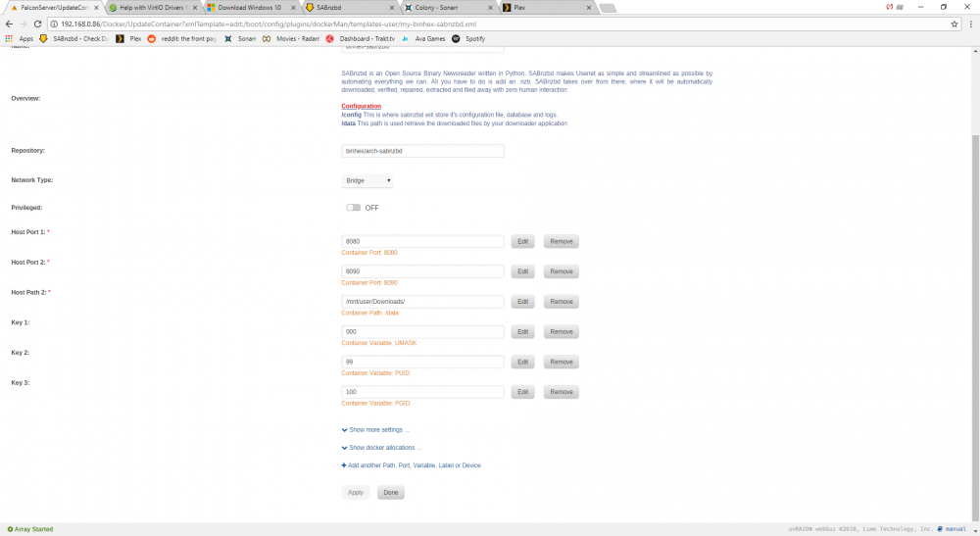Open the Dashboard - Trakt.tv bookmark
This screenshot has width=980, height=536.
click(361, 39)
